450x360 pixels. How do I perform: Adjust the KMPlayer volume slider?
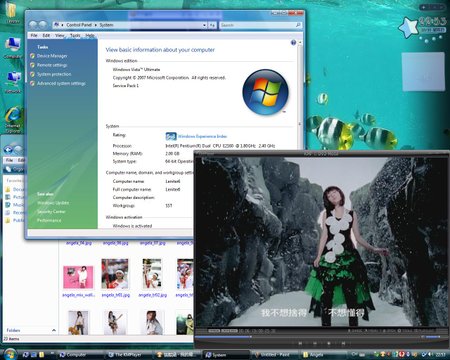(433, 337)
